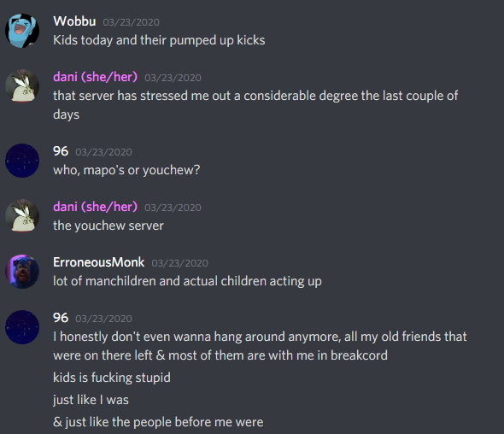Screen dimensions: 504x434
Task: Open the Wobbu username profile
Action: 74,21
